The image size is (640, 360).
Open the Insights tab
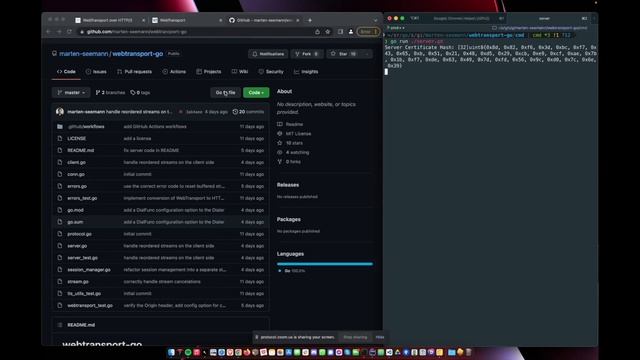(306, 71)
